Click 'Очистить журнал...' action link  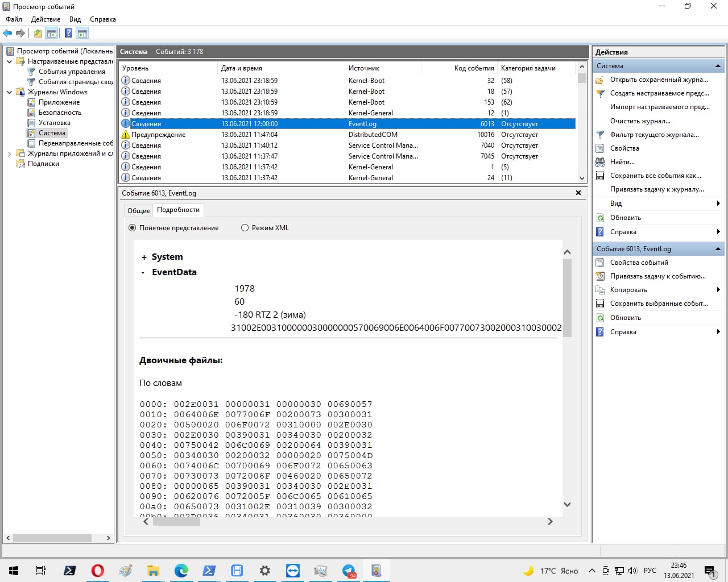(640, 121)
